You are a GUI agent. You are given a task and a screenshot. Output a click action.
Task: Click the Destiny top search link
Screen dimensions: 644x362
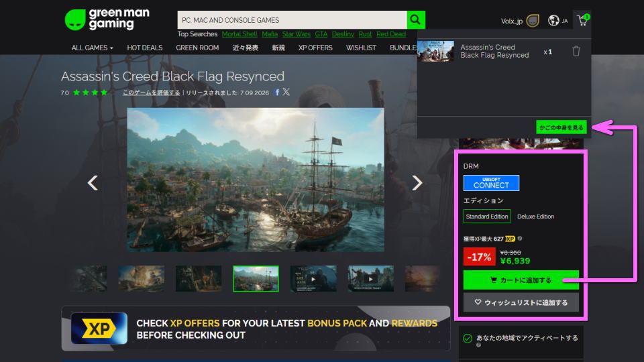343,34
